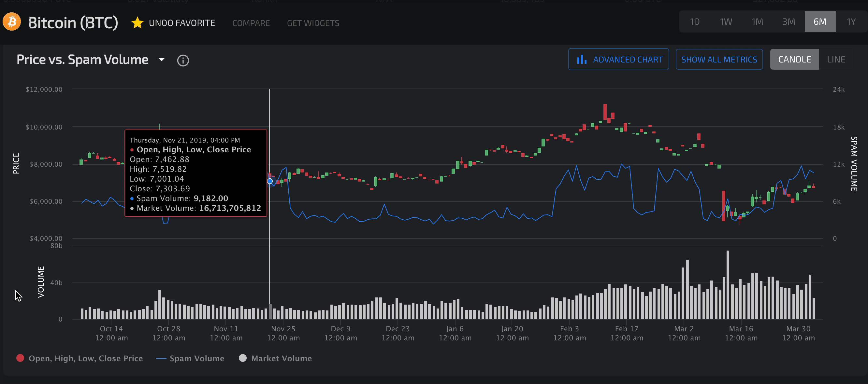Switch chart to Line view
This screenshot has height=384, width=868.
(x=836, y=60)
